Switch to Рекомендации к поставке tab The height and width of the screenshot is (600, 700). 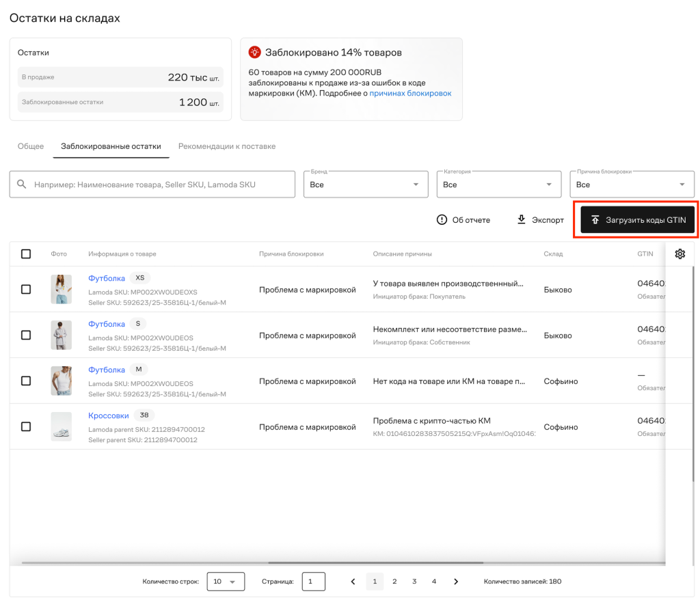(227, 146)
